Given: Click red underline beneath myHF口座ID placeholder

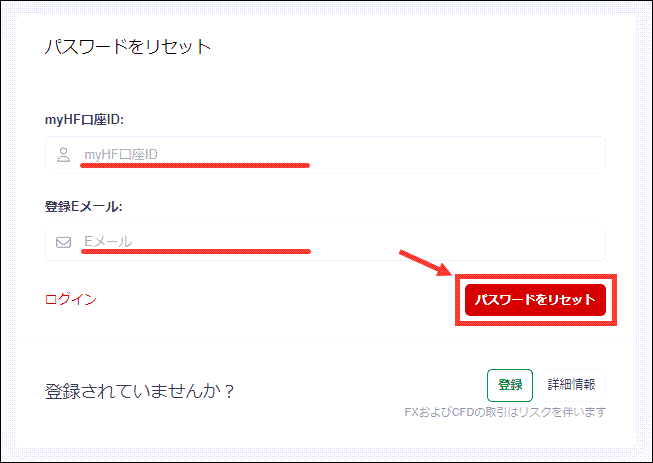Looking at the screenshot, I should [195, 165].
